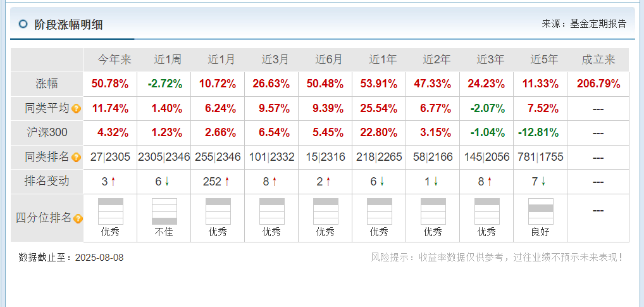Click the 排名变动 row label
Viewport: 644px width, 307px height.
click(47, 181)
